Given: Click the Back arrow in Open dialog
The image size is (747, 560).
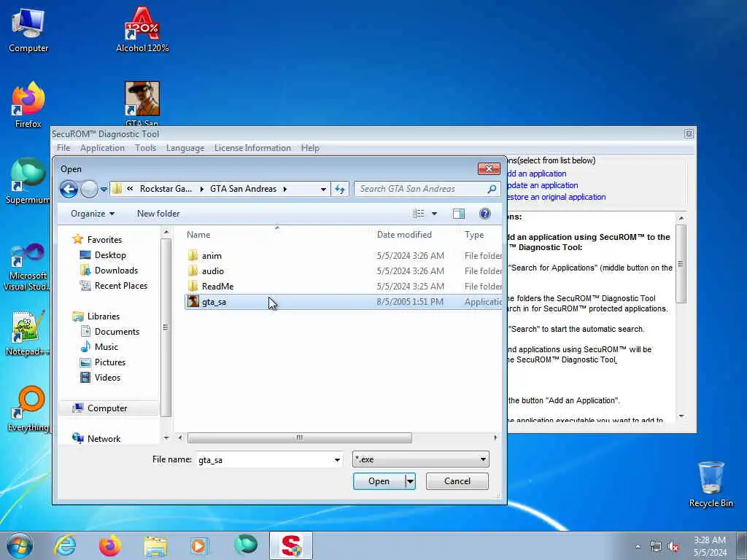Looking at the screenshot, I should (x=69, y=189).
